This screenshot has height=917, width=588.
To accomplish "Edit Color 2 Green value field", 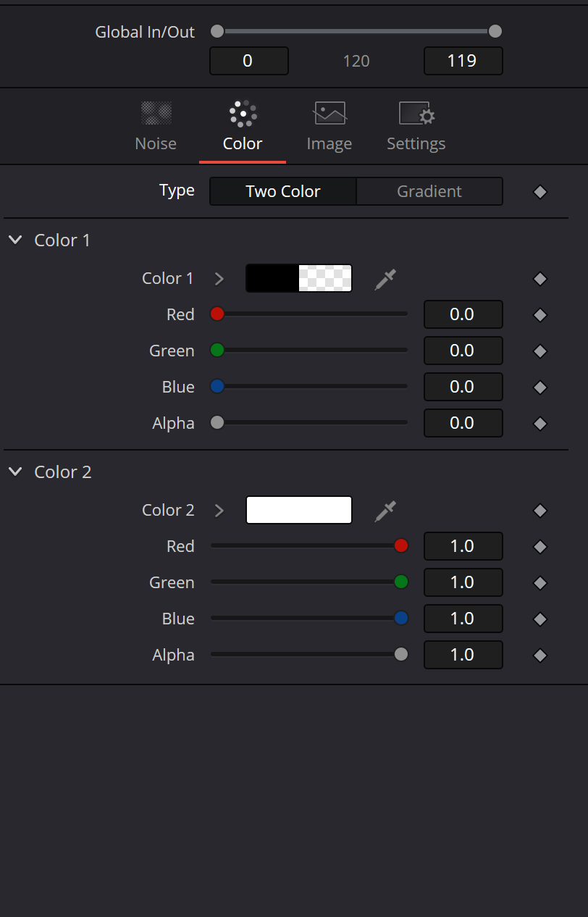I will tap(463, 582).
